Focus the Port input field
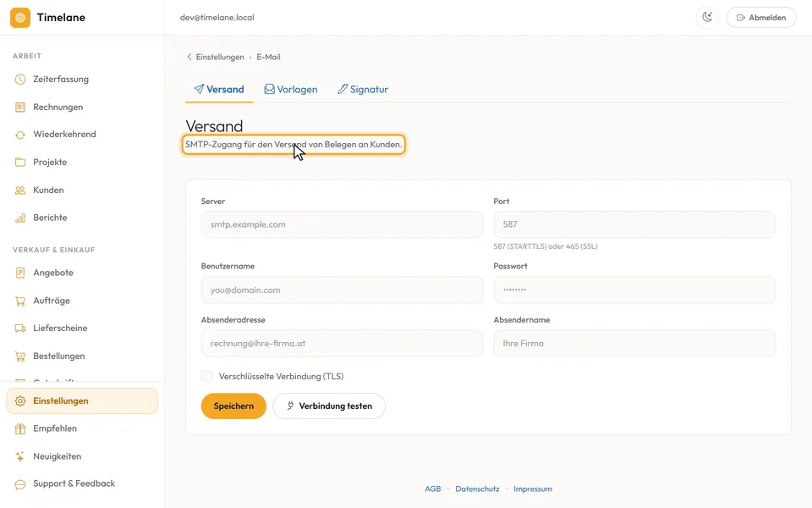This screenshot has height=508, width=812. pos(634,224)
